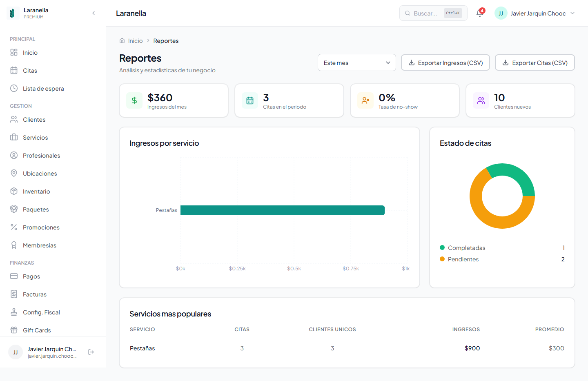Focus the Buscar search field

click(x=425, y=13)
